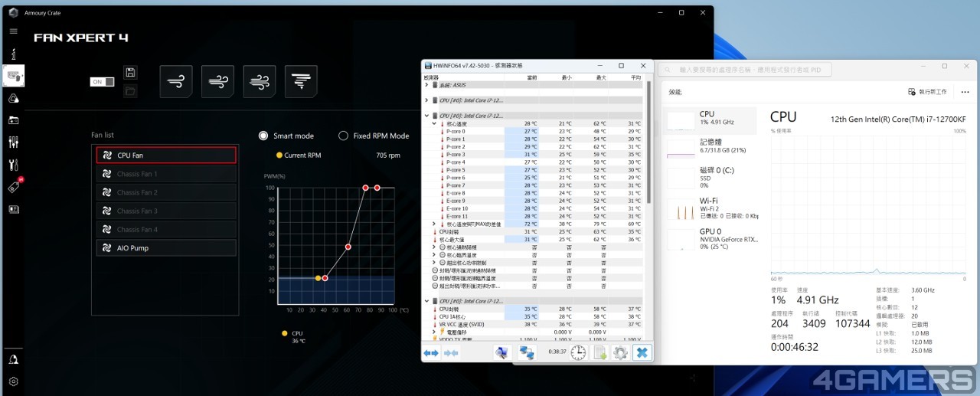Open Armoury Crate hamburger menu
980x396 pixels.
point(13,31)
